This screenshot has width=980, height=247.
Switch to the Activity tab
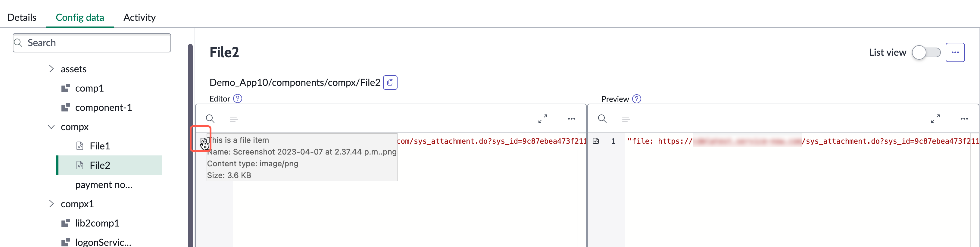pyautogui.click(x=139, y=17)
